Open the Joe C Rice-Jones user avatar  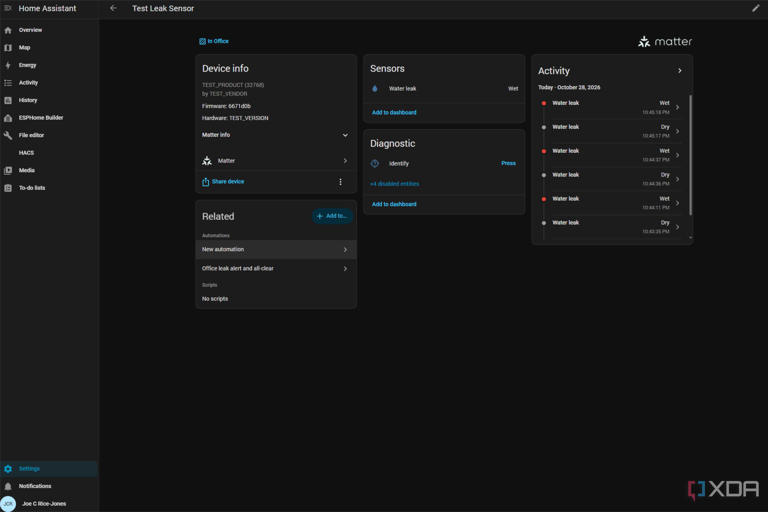click(x=8, y=504)
